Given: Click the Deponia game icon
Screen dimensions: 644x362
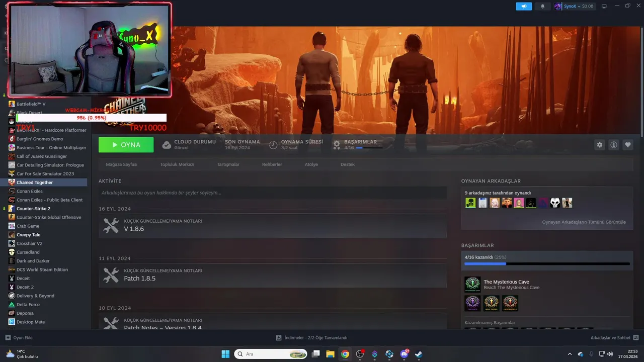Looking at the screenshot, I should coord(12,313).
